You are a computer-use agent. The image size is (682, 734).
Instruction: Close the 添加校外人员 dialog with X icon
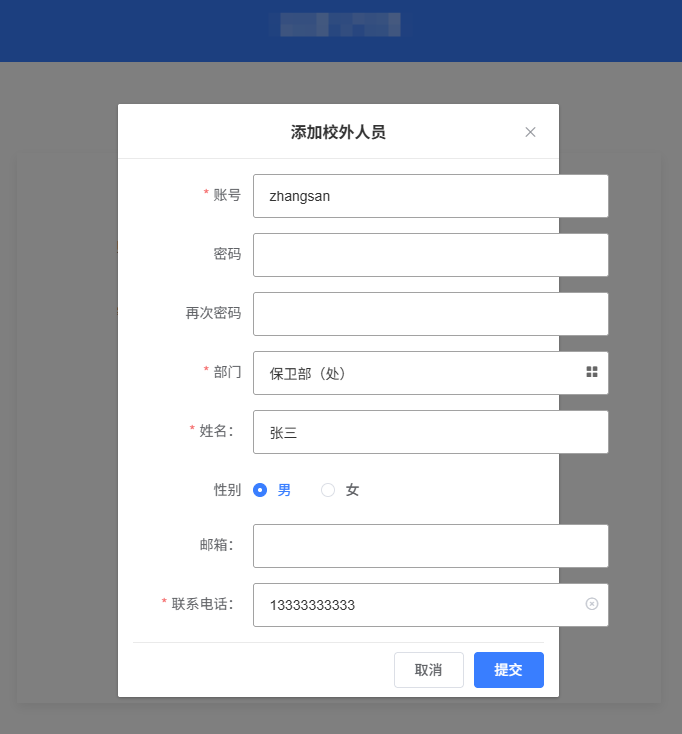[530, 132]
